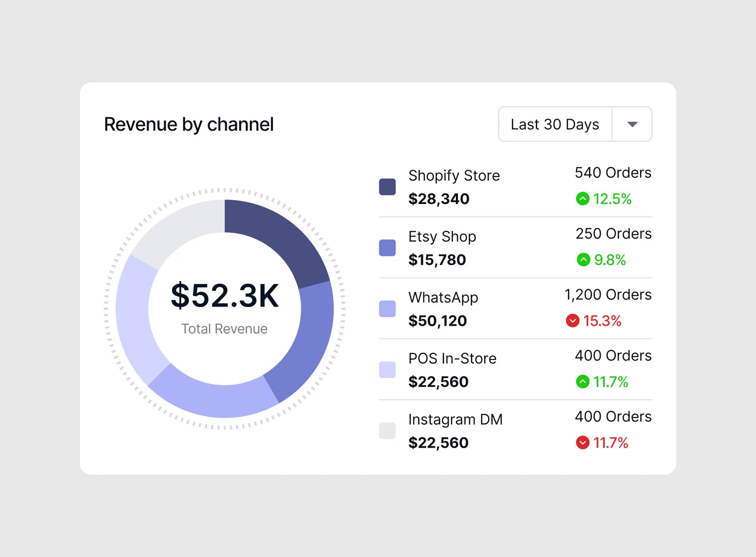Click the 1,200 Orders count

tap(608, 295)
